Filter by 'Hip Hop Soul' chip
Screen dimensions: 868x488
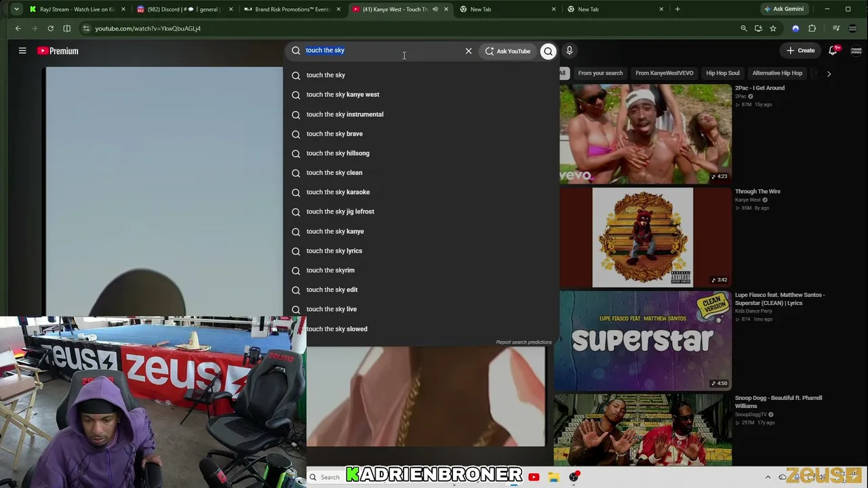click(x=723, y=73)
